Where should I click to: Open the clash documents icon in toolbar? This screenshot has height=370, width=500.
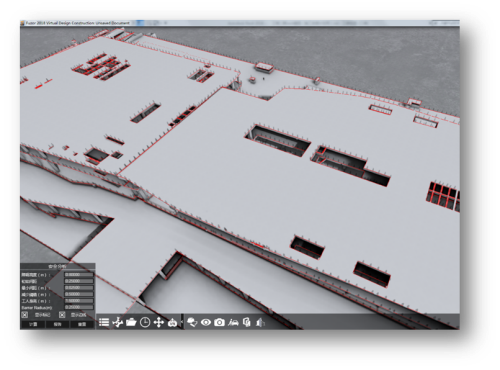click(x=247, y=322)
